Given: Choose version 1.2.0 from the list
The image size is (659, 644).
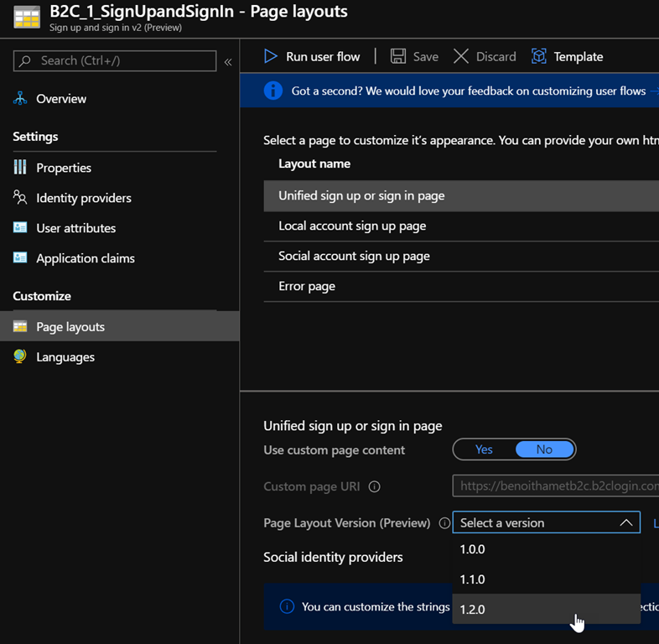Looking at the screenshot, I should click(472, 610).
